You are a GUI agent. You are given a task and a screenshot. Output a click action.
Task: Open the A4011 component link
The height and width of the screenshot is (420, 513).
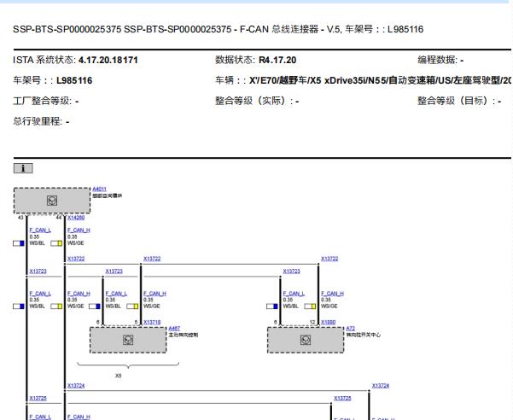coord(100,189)
